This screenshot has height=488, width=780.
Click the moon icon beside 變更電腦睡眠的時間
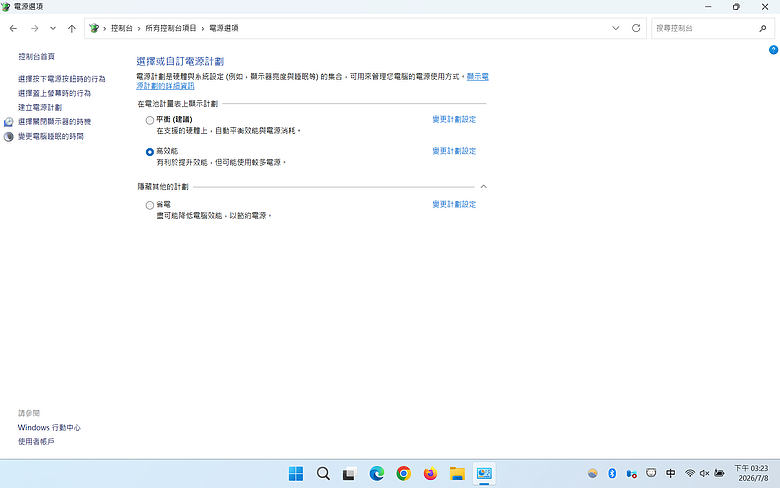(8, 136)
